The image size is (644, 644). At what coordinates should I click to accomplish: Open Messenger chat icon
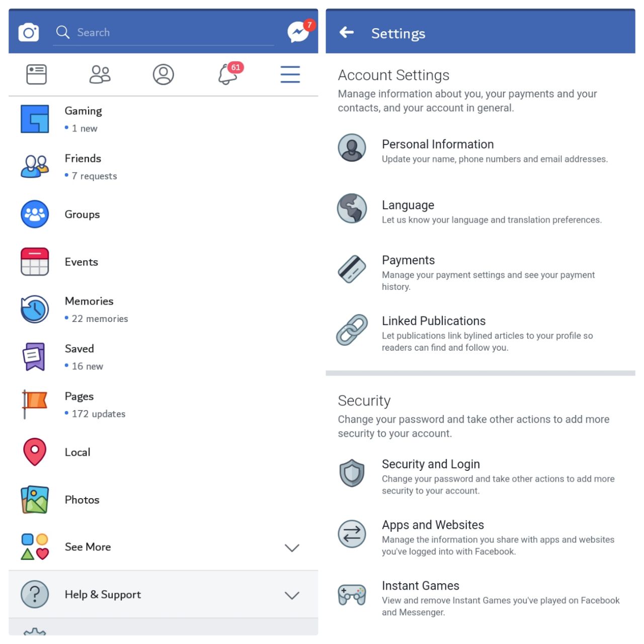298,32
